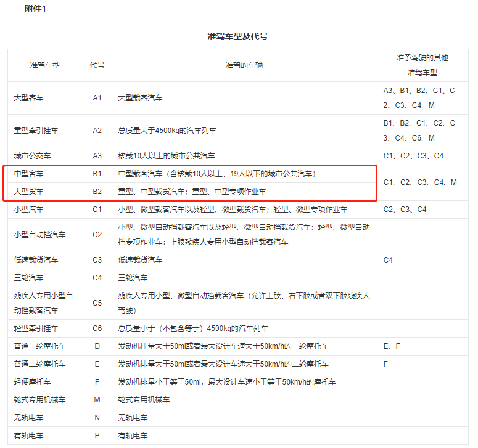Click the code B1 cell
Screen dimensions: 478x448
click(x=97, y=174)
